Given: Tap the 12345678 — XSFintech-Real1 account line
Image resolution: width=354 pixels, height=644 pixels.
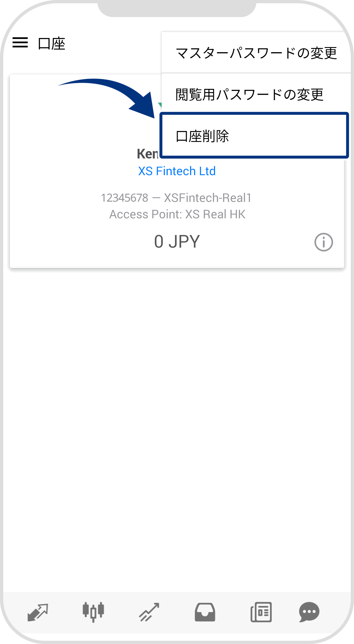Looking at the screenshot, I should (176, 198).
